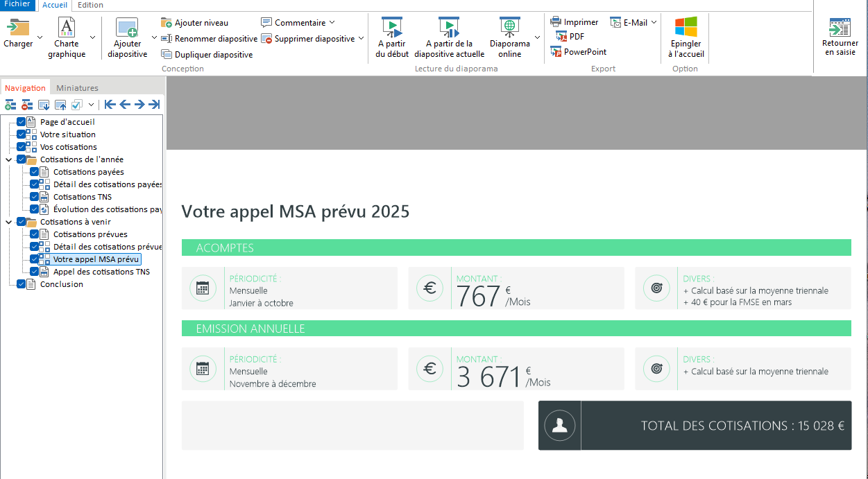Switch to the Miniatures tab
This screenshot has height=479, width=868.
(x=77, y=88)
